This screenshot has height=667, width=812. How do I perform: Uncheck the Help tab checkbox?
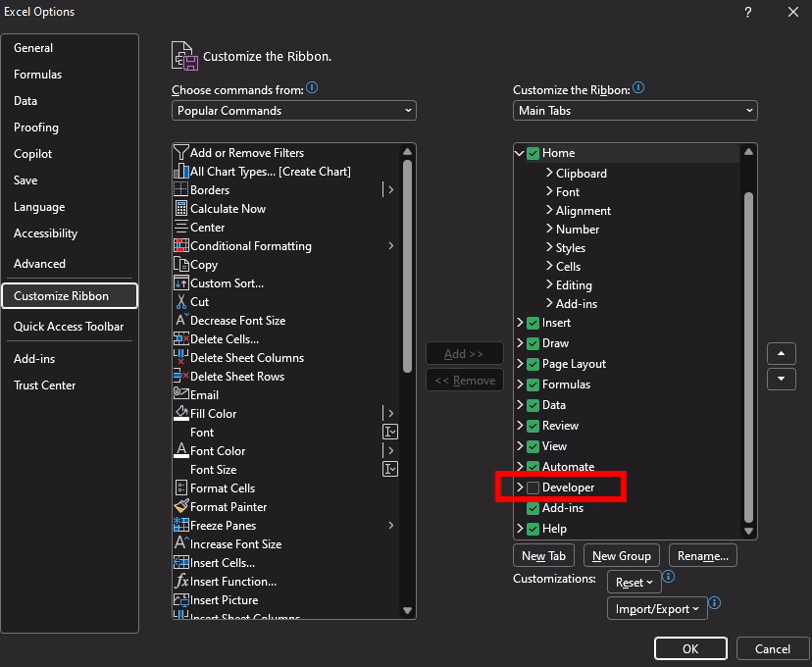[533, 530]
